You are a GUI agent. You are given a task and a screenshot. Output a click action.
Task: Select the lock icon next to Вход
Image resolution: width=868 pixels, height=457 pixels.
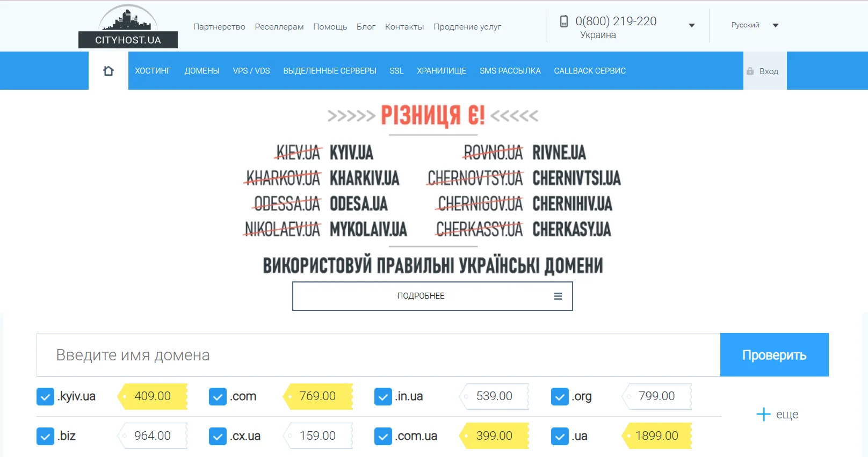click(x=750, y=71)
